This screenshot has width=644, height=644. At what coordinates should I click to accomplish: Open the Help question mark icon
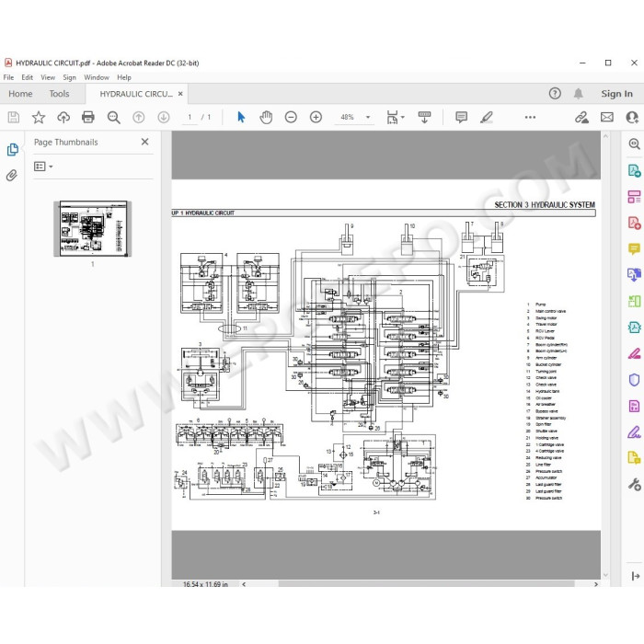point(555,94)
